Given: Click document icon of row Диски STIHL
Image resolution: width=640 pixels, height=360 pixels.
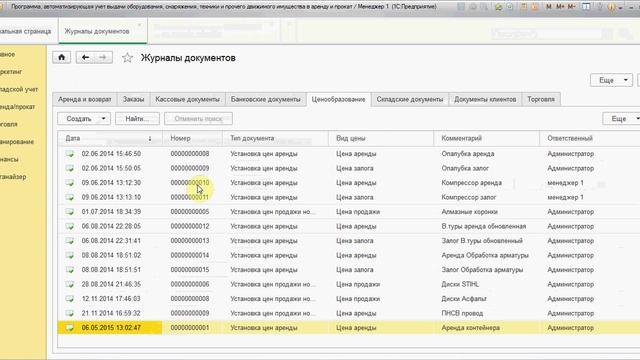Looking at the screenshot, I should [70, 284].
